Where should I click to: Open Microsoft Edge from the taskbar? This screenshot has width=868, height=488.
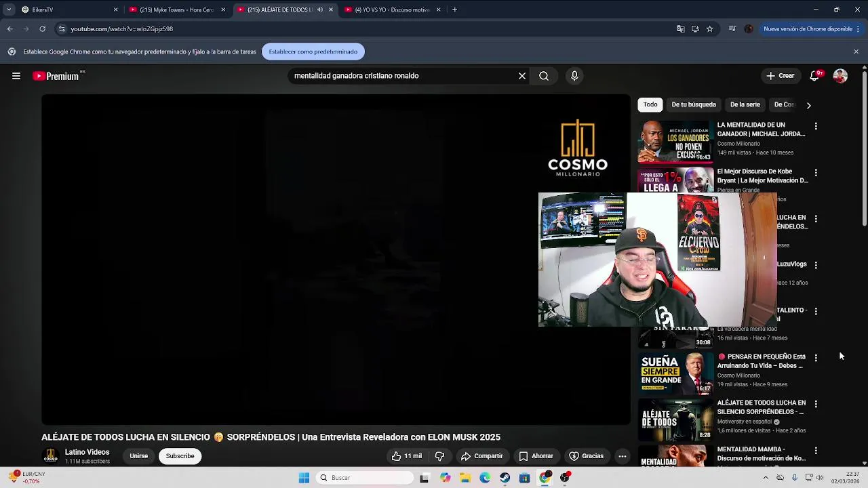[x=485, y=478]
